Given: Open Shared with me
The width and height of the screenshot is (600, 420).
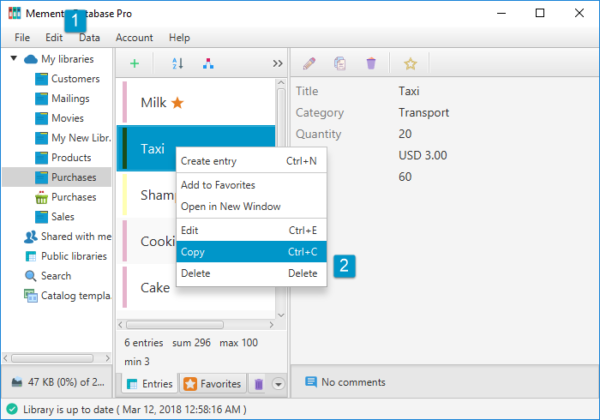Looking at the screenshot, I should tap(76, 236).
